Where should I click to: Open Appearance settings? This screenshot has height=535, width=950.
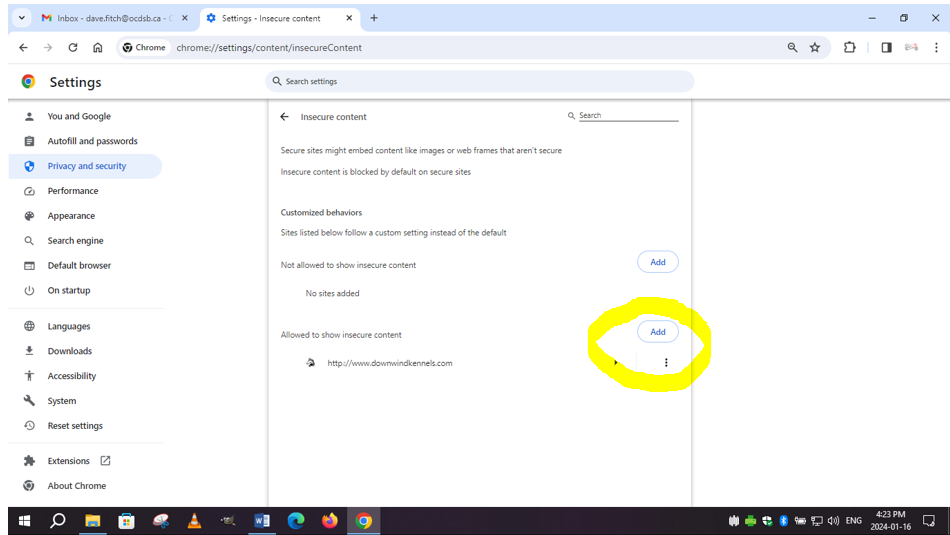point(71,216)
